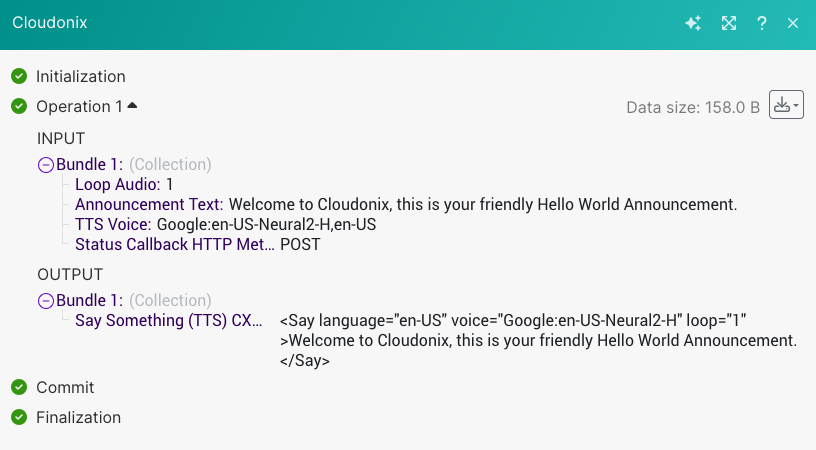
Task: Click the Finalization step label
Action: coord(78,417)
